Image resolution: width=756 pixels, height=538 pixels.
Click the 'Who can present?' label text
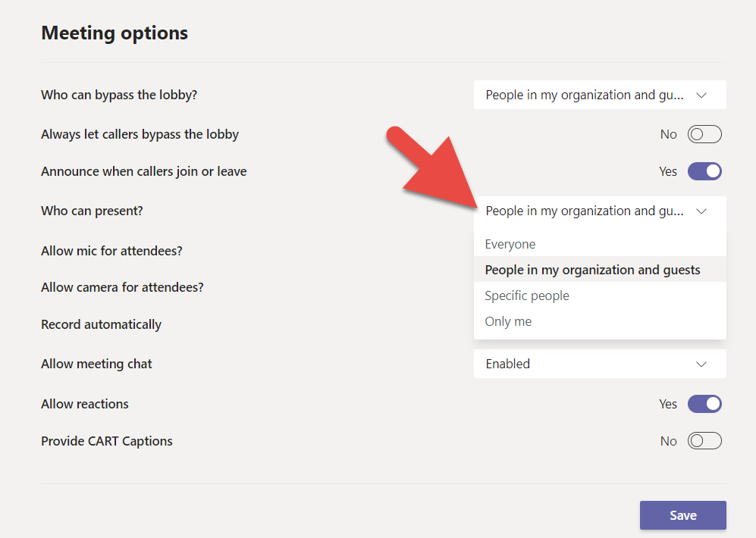point(92,211)
